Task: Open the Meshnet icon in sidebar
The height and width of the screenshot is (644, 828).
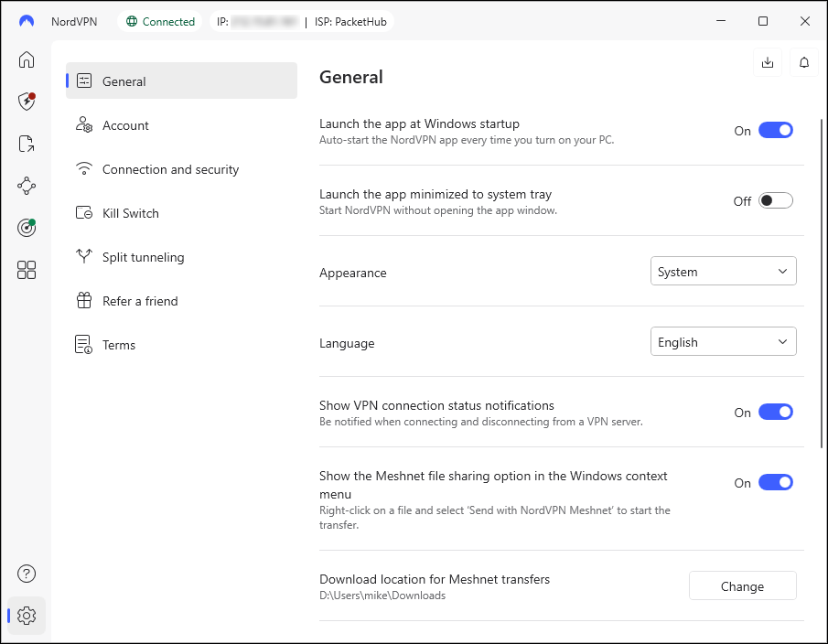Action: [x=27, y=186]
